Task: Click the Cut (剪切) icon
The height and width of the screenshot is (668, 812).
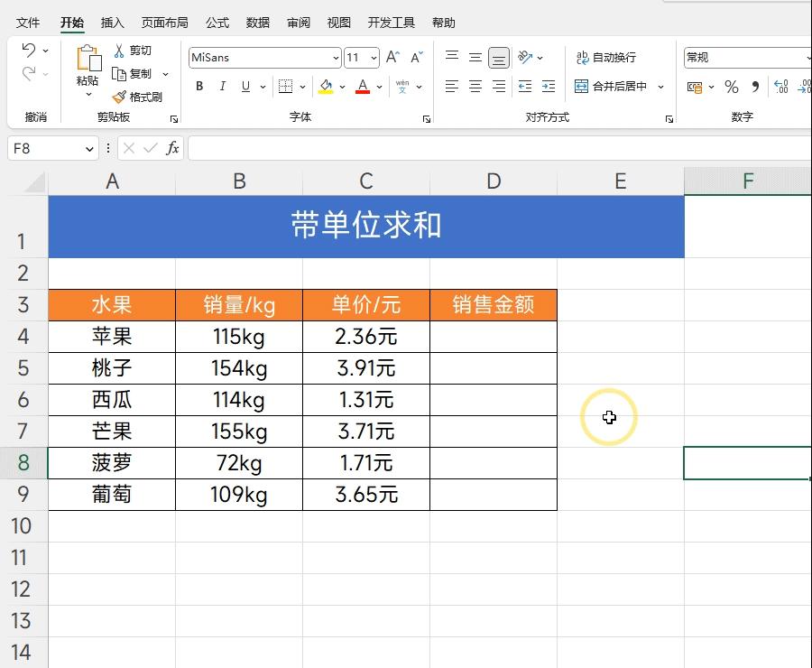Action: 118,50
